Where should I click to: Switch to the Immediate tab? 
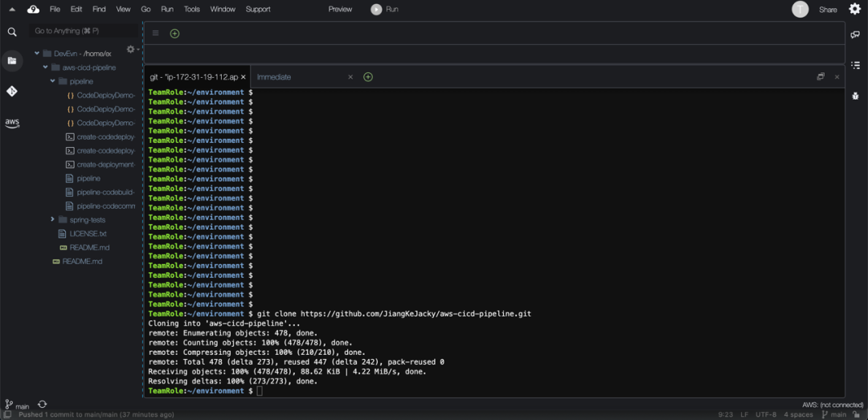274,77
